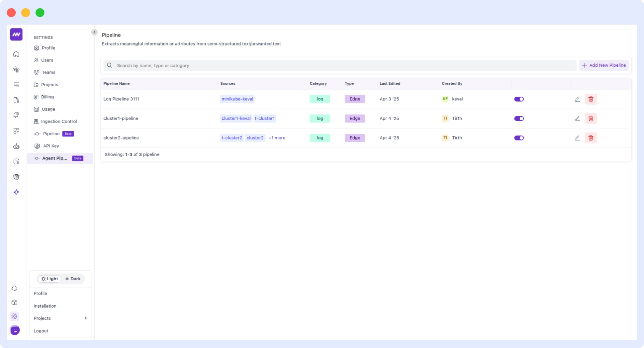The image size is (644, 348).
Task: Click the home icon in left rail
Action: [16, 54]
